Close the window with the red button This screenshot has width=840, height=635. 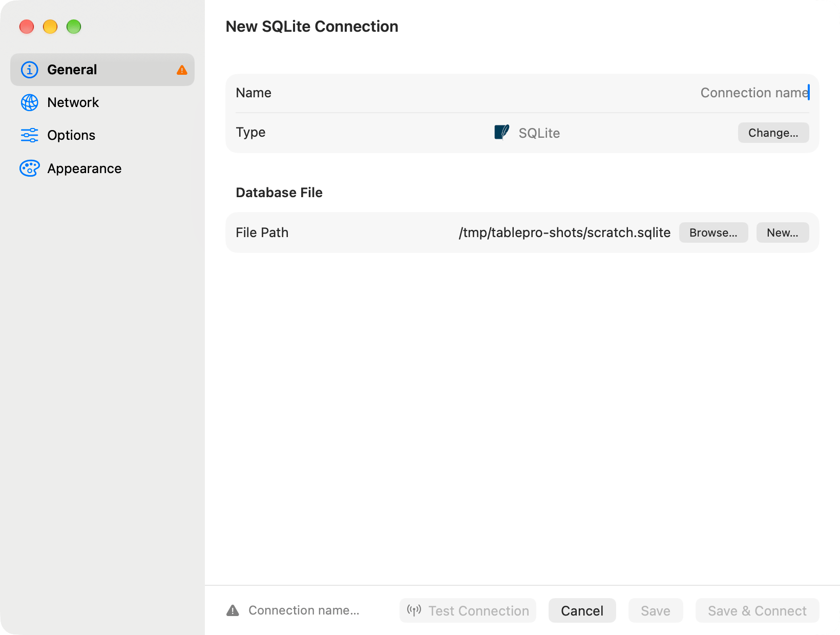click(27, 27)
